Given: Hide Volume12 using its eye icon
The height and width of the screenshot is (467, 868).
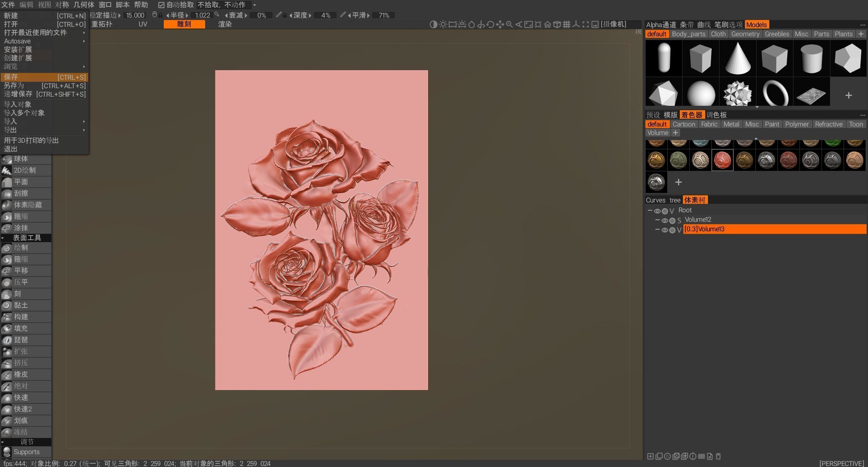Looking at the screenshot, I should [665, 220].
